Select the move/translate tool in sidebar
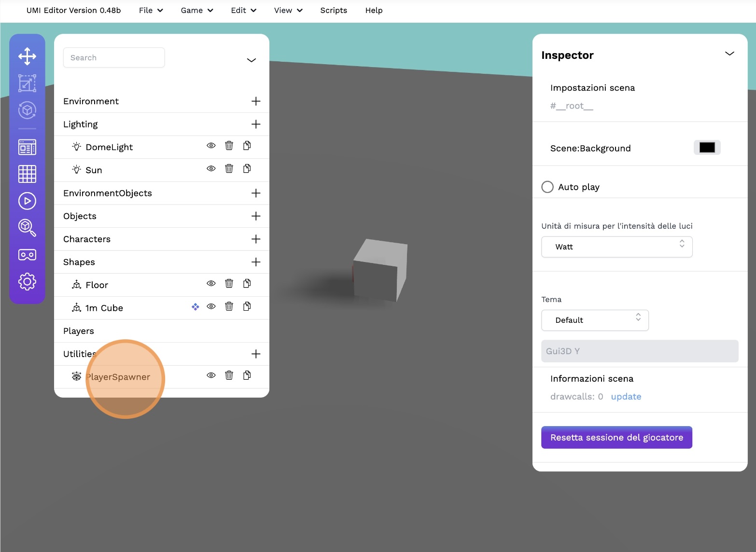Viewport: 756px width, 552px height. [27, 56]
